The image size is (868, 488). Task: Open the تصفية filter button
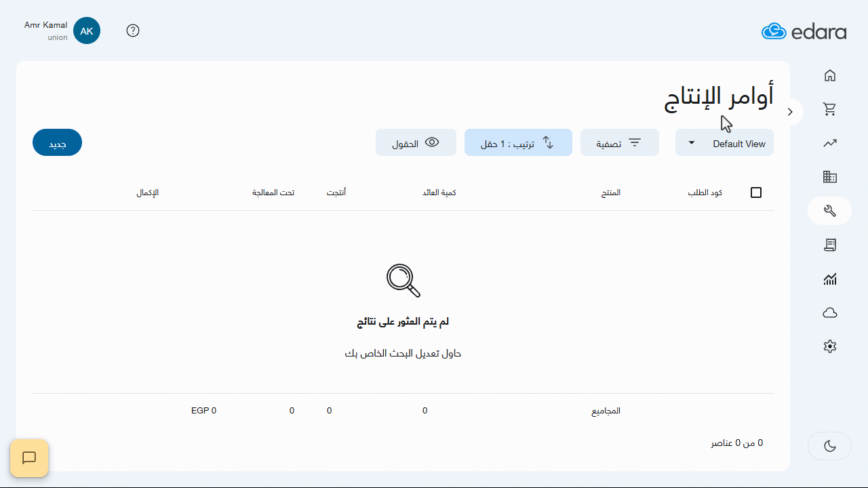click(619, 143)
